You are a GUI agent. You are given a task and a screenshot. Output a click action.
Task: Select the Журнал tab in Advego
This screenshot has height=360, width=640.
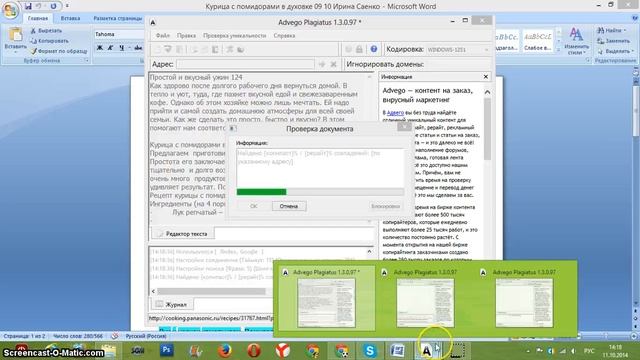[172, 304]
